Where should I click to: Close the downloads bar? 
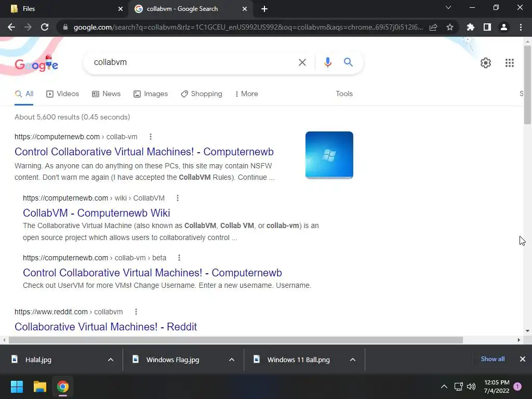(523, 359)
